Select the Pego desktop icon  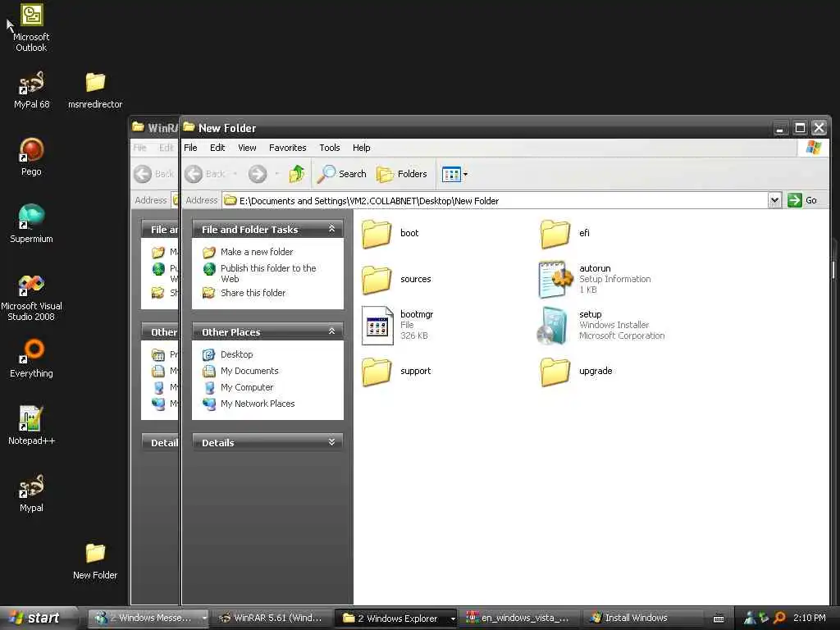coord(31,157)
